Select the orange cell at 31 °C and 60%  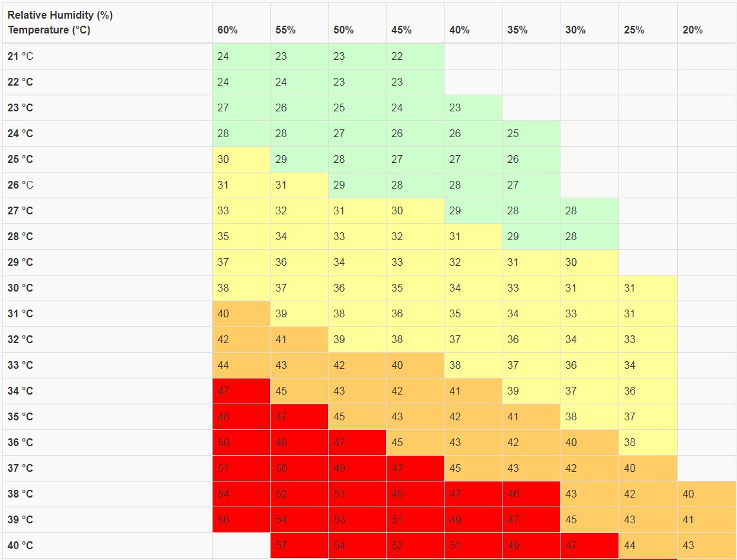tap(240, 314)
